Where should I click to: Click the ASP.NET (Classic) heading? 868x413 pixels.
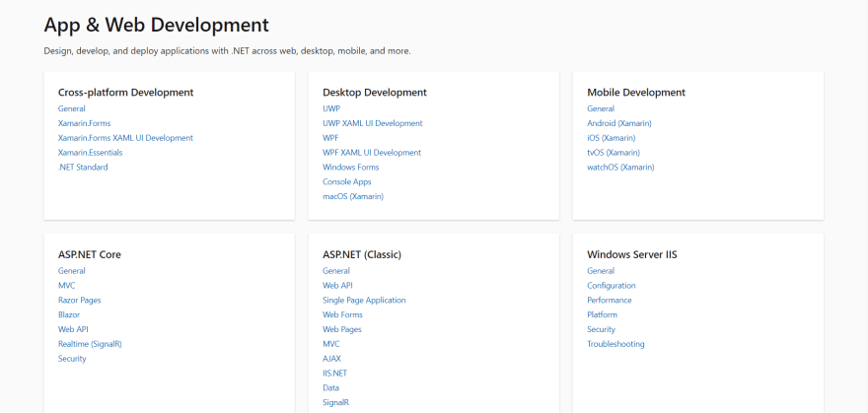[362, 255]
